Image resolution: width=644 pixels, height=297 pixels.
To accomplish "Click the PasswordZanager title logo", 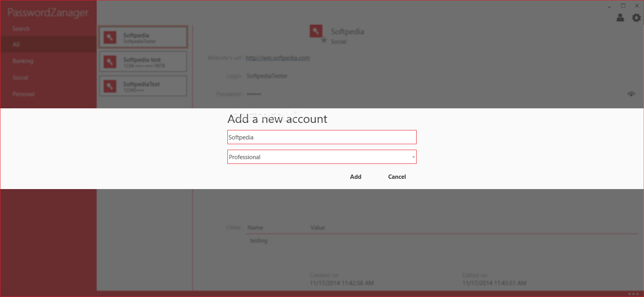I will click(48, 13).
